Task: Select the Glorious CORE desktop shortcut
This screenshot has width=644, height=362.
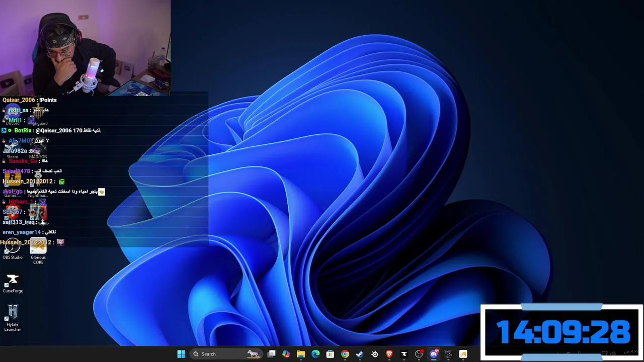Action: tap(38, 251)
